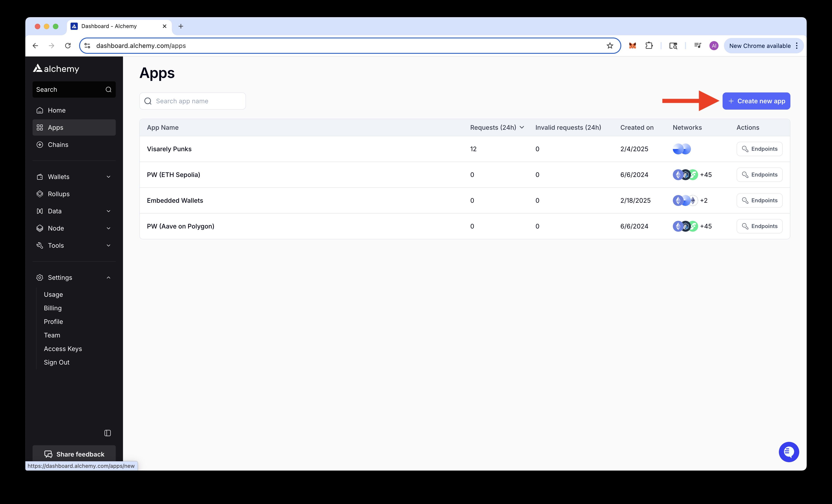This screenshot has width=832, height=504.
Task: Click +45 networks on PW (Aave on Polygon)
Action: tap(706, 226)
